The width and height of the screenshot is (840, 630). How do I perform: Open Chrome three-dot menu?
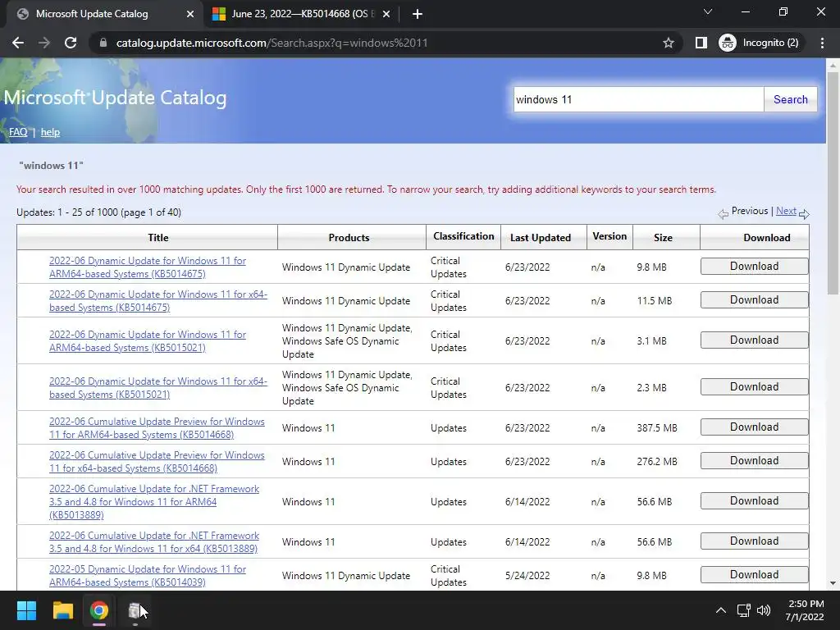point(822,43)
